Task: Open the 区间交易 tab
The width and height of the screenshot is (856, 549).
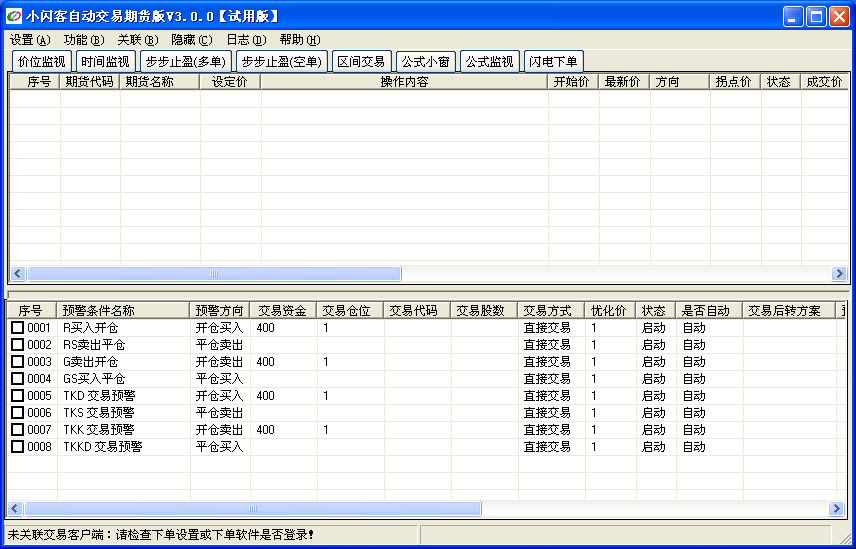Action: pos(360,62)
